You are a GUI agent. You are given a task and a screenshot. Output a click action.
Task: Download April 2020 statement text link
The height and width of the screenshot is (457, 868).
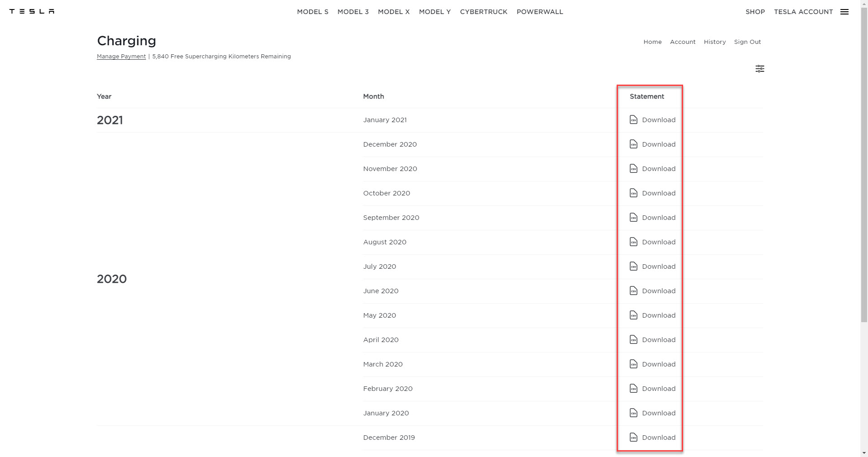659,340
